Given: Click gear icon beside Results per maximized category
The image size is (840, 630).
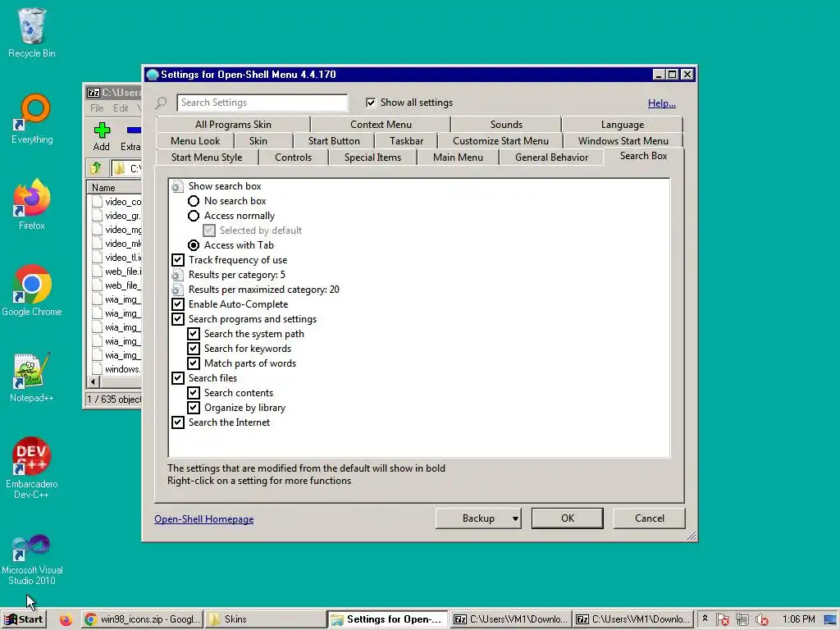Looking at the screenshot, I should tap(177, 290).
